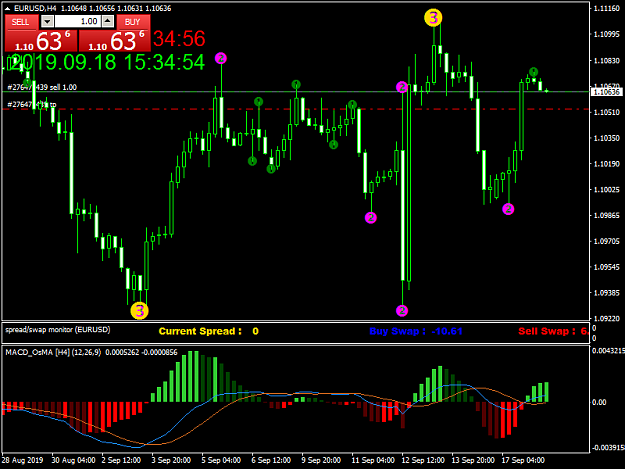Click spread/swap monitor (EURUSD) label
This screenshot has width=625, height=469.
click(x=58, y=330)
